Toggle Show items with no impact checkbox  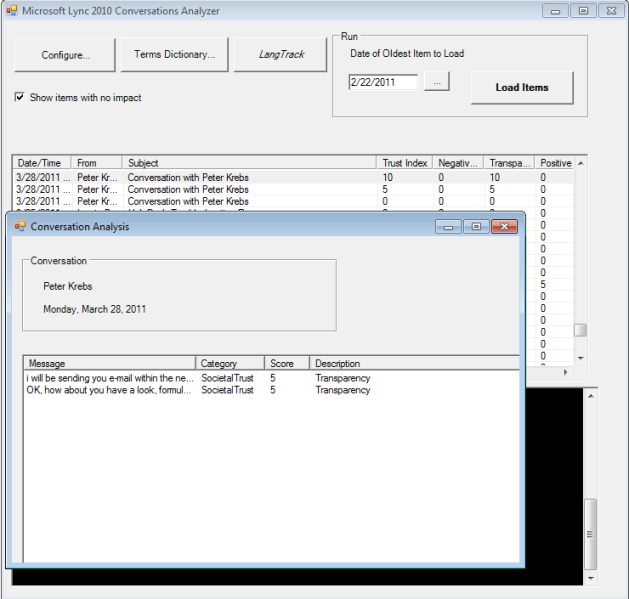[x=20, y=98]
